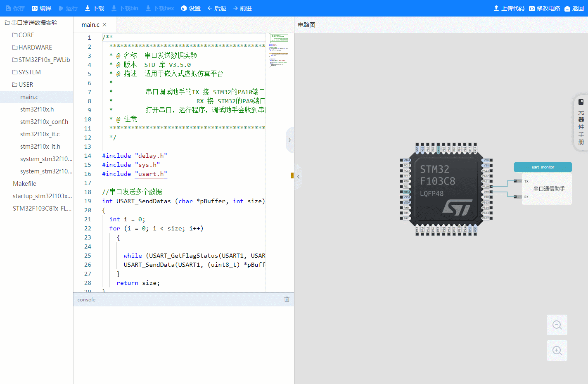Zoom out the circuit diagram

(557, 325)
